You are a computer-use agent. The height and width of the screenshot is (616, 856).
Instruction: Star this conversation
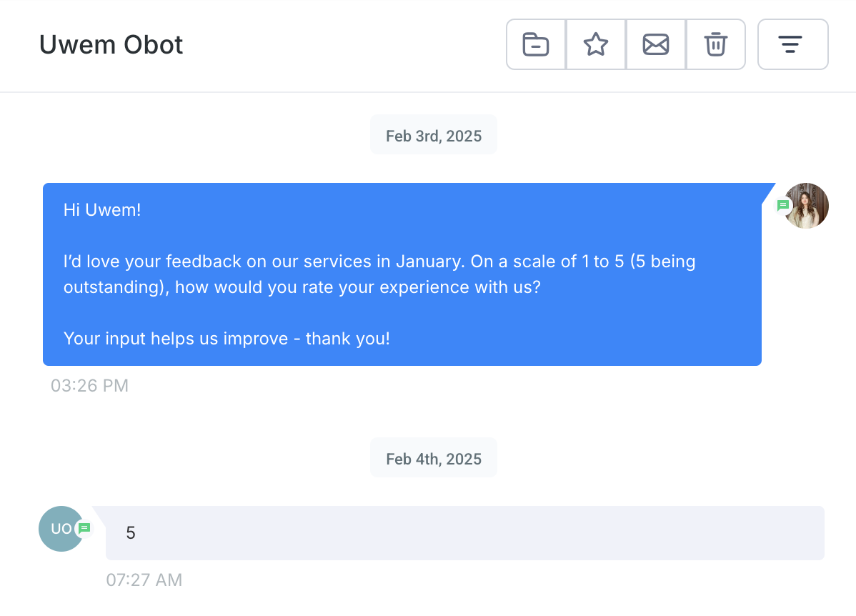[x=596, y=44]
